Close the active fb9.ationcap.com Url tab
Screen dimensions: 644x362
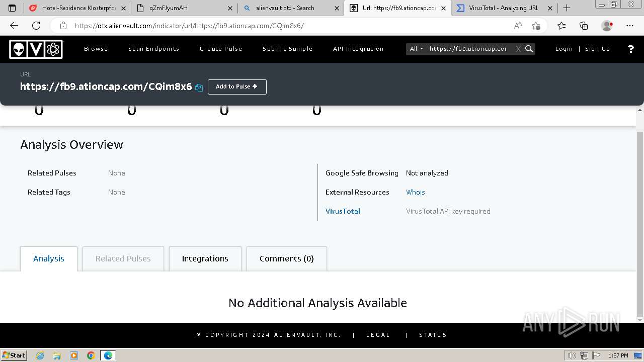click(444, 8)
